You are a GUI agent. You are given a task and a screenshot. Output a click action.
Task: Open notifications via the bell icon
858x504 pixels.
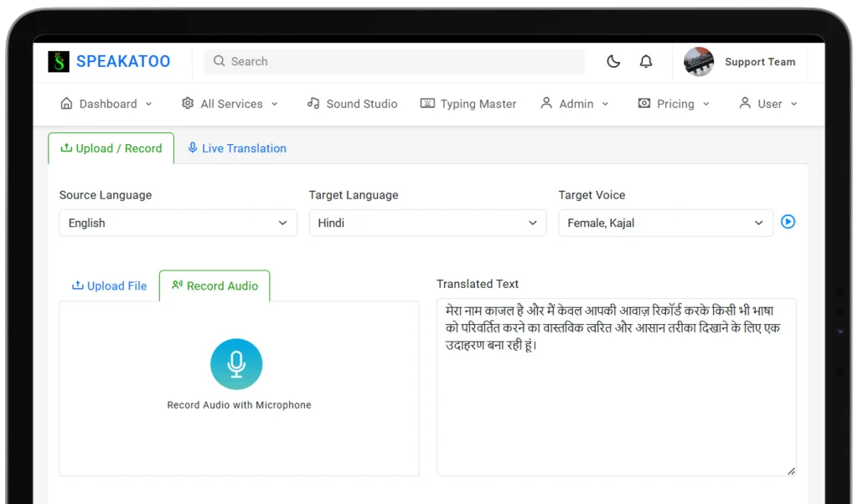[x=645, y=61]
